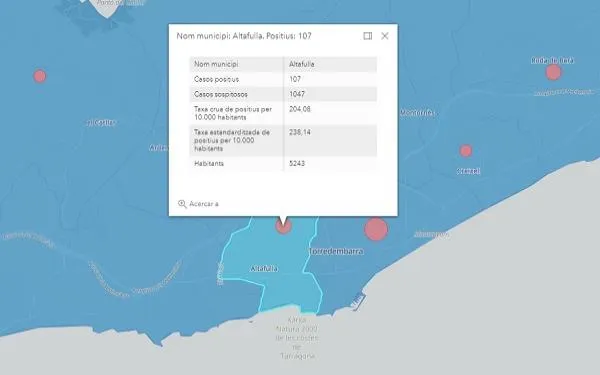
Task: Click the Habitants value 5243
Action: click(297, 163)
